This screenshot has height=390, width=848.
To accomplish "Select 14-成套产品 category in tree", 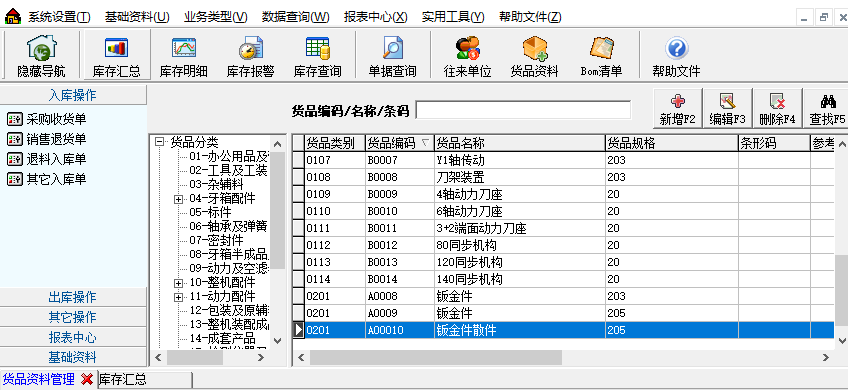I will click(x=222, y=339).
